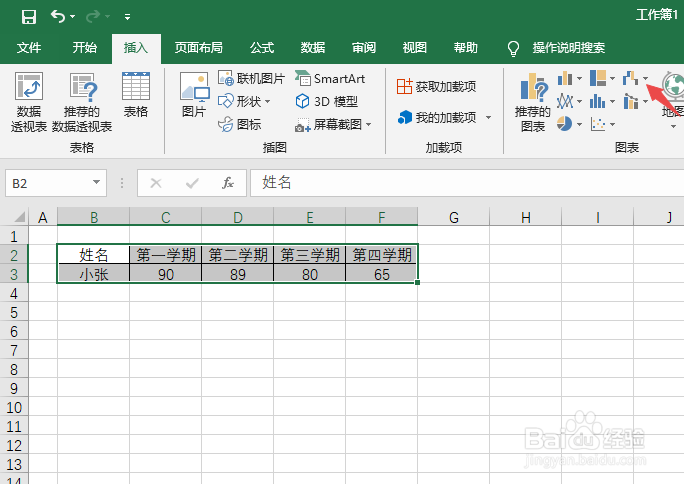684x484 pixels.
Task: Expand the line chart dropdown arrow
Action: [579, 102]
